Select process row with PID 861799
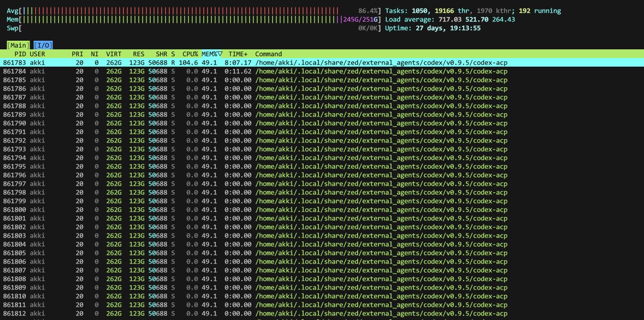Viewport: 644px width, 320px height. coord(322,201)
